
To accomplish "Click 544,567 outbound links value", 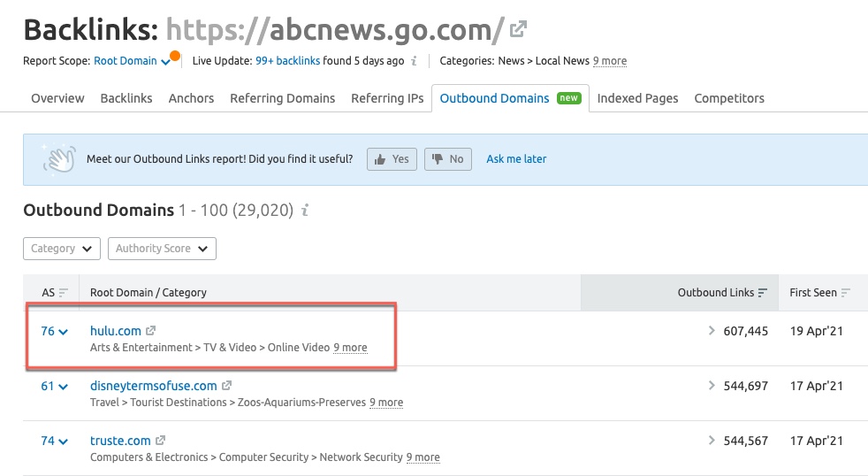I will [746, 441].
